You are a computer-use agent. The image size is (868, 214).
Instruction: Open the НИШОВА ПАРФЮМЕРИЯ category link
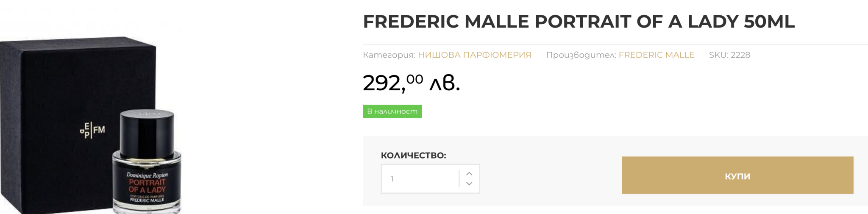coord(474,55)
